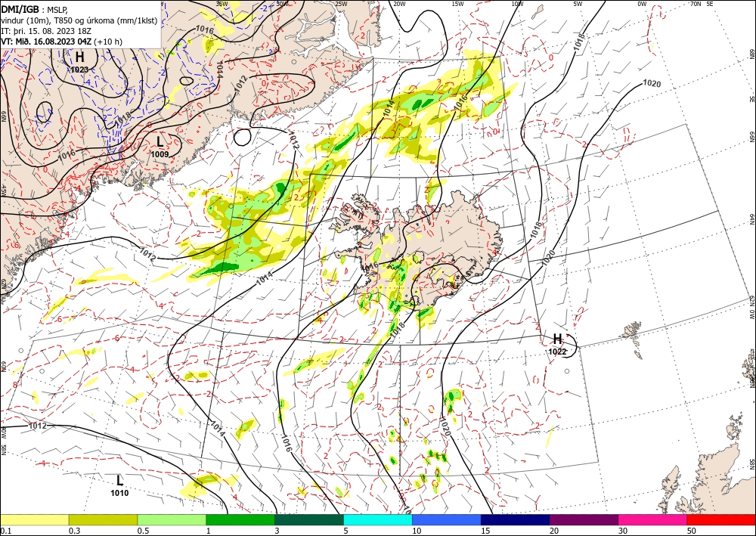Select the dark green 3–5 legend swatch

pos(309,519)
